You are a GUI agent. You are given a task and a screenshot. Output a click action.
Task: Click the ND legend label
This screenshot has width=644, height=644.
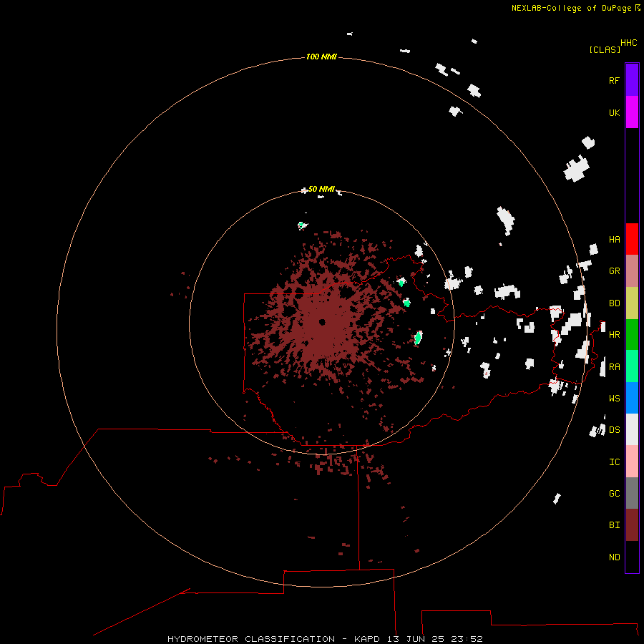point(614,557)
